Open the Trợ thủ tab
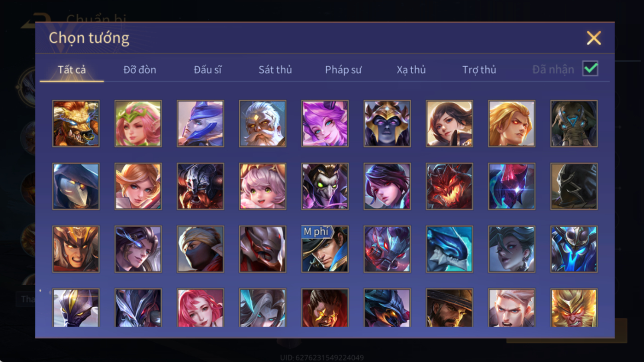The width and height of the screenshot is (644, 362). pos(479,70)
